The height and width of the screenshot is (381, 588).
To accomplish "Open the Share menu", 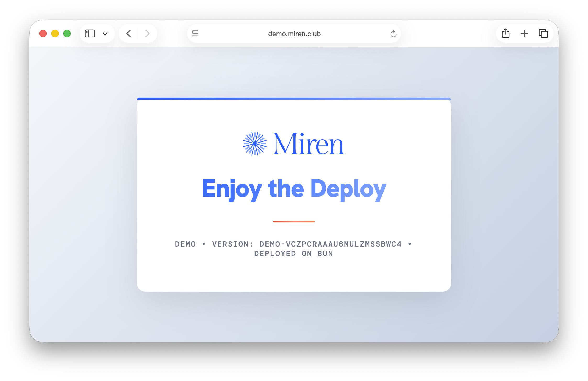I will [506, 34].
